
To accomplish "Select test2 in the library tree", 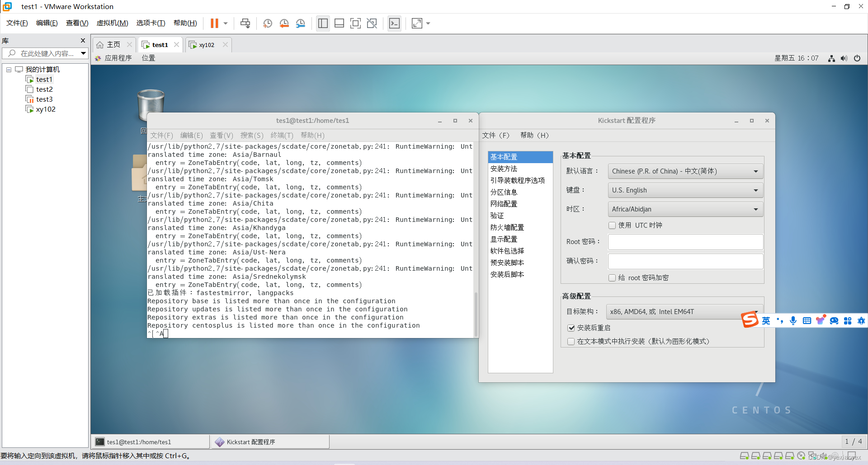I will click(44, 89).
